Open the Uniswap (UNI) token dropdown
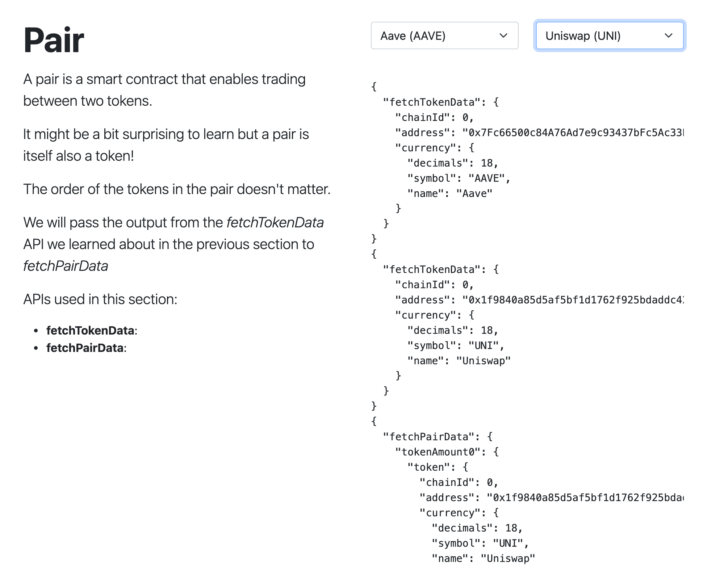The width and height of the screenshot is (728, 567). tap(610, 35)
